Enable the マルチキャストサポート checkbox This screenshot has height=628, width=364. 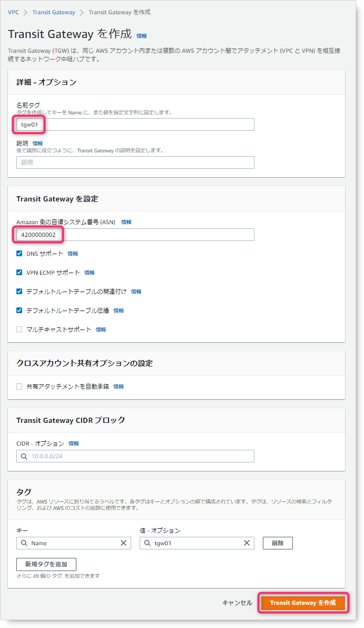click(x=19, y=330)
